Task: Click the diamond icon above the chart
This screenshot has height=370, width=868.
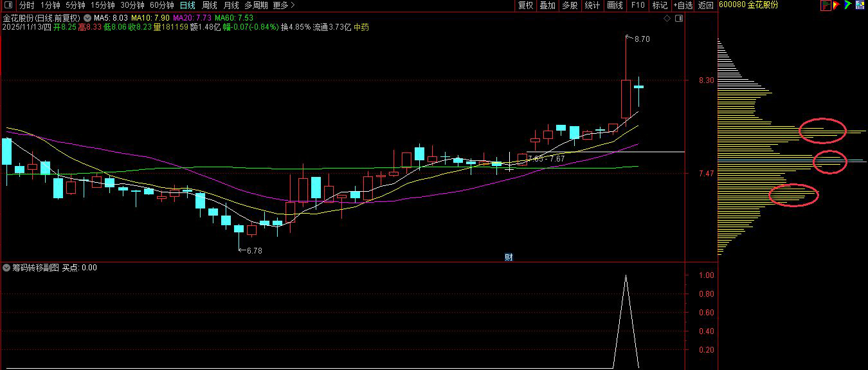Action: pos(667,19)
